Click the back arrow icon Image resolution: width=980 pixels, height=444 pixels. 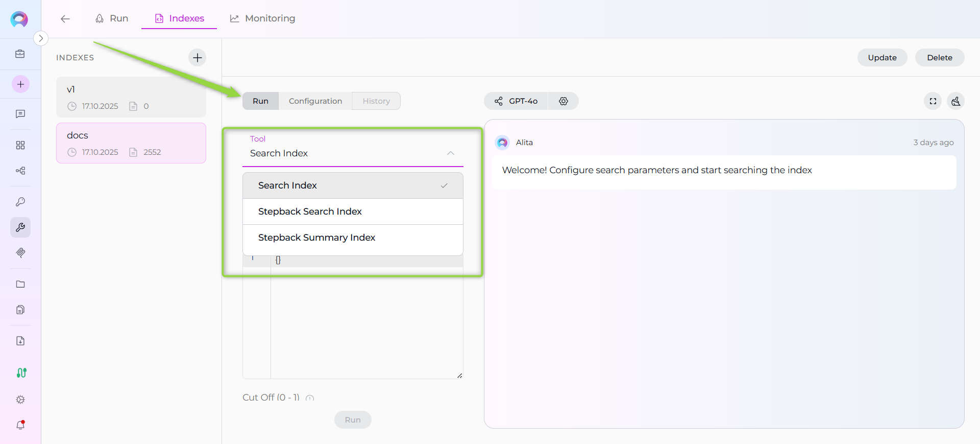pos(65,19)
